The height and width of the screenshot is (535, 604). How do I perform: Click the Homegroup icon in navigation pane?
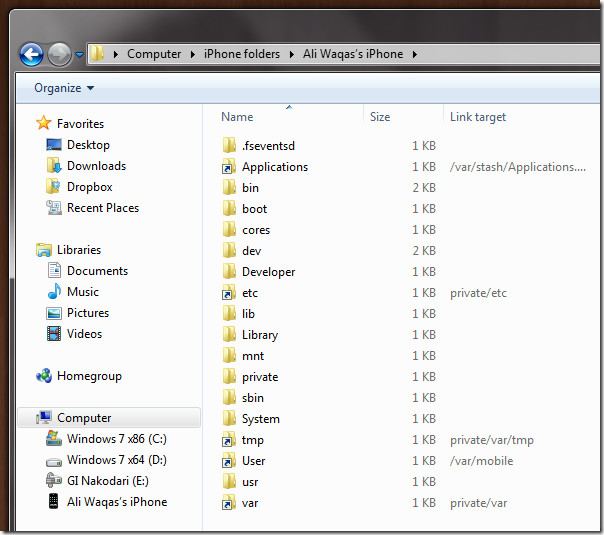tap(44, 376)
